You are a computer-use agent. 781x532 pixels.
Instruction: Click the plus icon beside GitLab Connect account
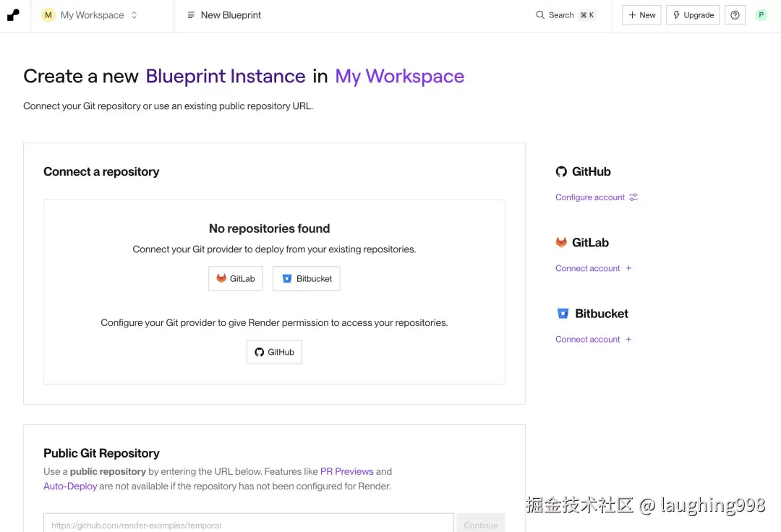pos(628,268)
